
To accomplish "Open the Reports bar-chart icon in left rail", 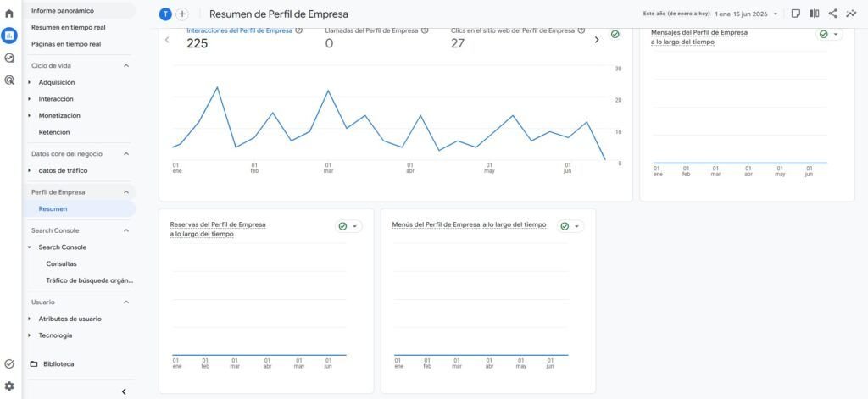I will pos(8,36).
